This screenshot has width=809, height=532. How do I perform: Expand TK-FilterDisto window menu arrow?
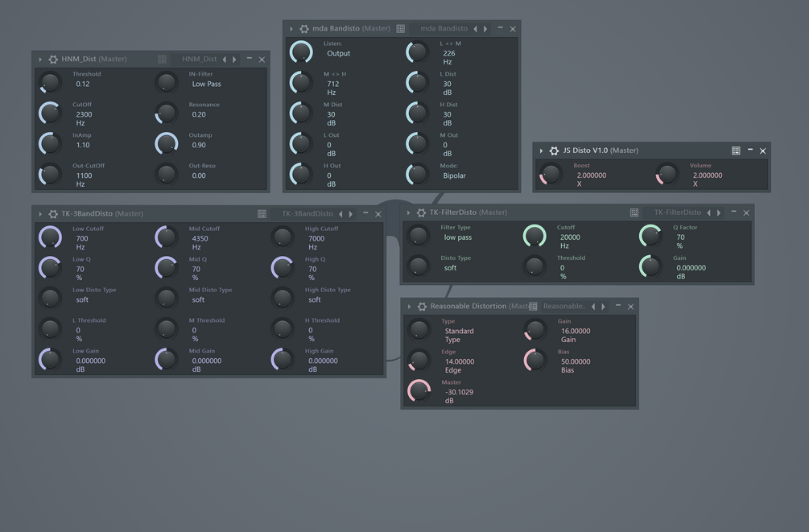(409, 212)
